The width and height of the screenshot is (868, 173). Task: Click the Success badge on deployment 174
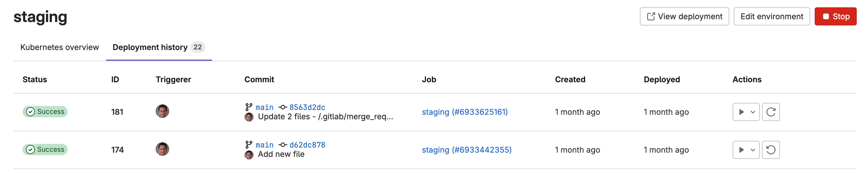pos(45,150)
